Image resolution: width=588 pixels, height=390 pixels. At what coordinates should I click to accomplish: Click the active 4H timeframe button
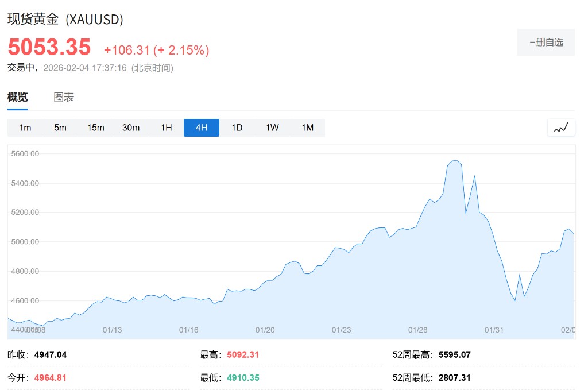point(202,128)
